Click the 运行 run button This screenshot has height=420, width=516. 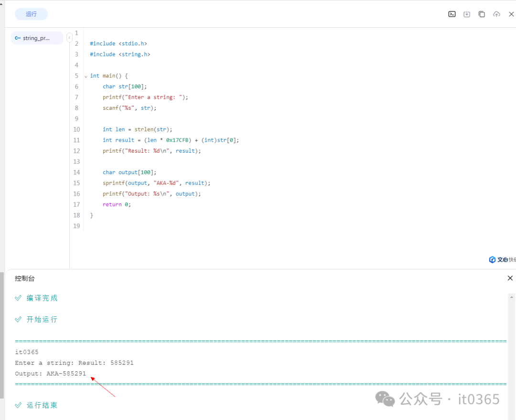(x=31, y=14)
